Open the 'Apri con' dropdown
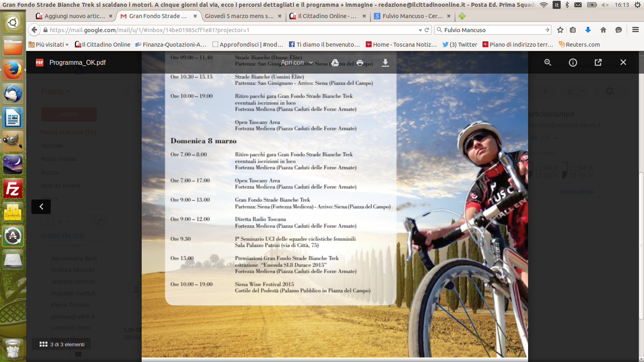Viewport: 644px width, 362px height. click(297, 63)
